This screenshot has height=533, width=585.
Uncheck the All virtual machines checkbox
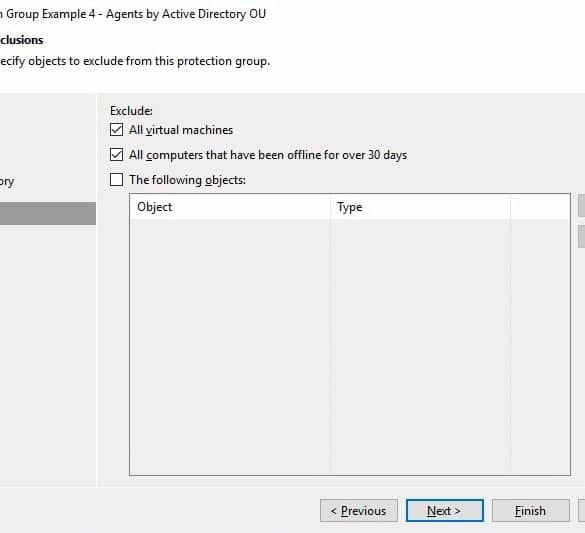click(116, 130)
